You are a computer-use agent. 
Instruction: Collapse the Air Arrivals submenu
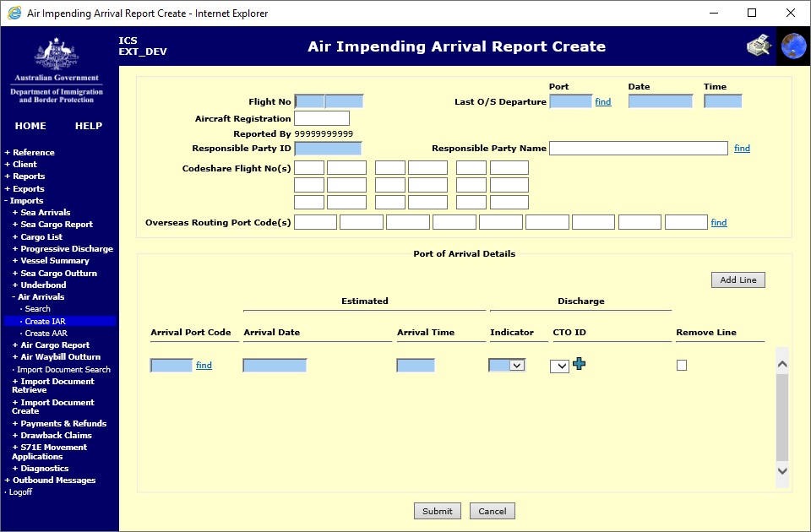point(39,296)
